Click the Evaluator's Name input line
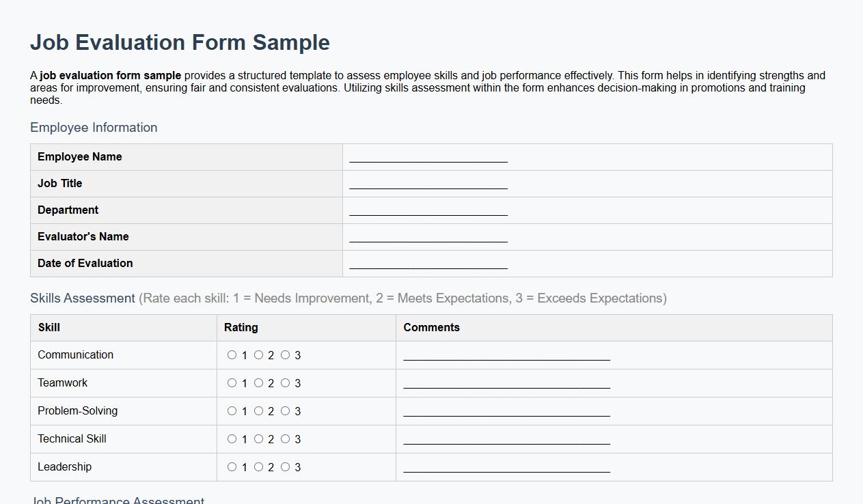863x504 pixels. 428,236
